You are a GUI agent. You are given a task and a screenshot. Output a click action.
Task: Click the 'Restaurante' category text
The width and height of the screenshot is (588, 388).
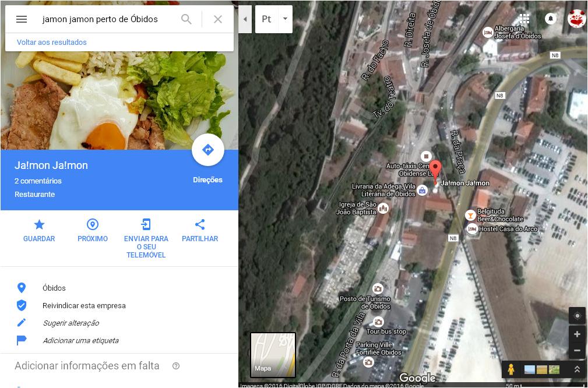pyautogui.click(x=34, y=195)
